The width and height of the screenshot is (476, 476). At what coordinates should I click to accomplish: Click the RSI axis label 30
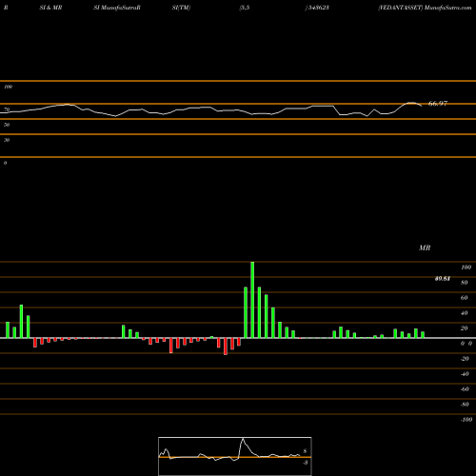tap(7, 140)
